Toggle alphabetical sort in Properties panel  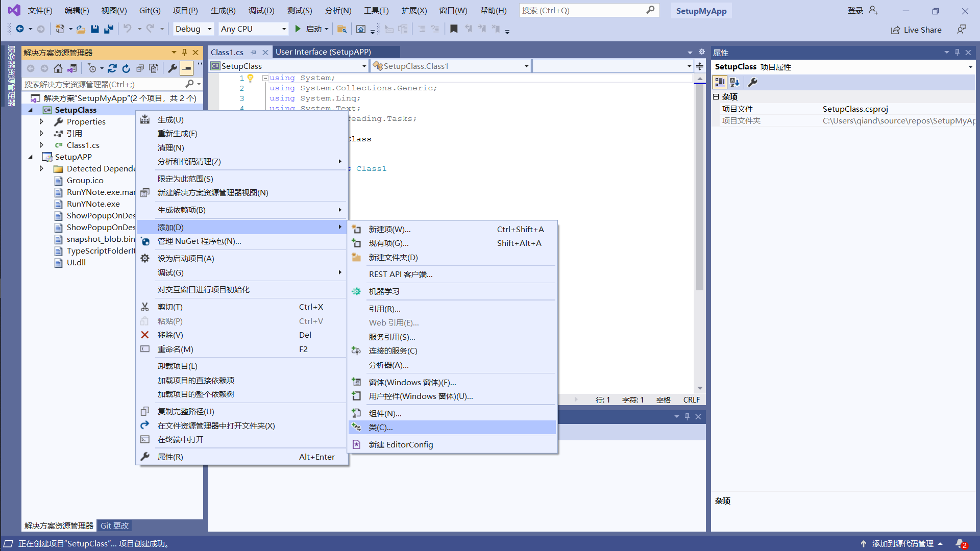click(735, 82)
